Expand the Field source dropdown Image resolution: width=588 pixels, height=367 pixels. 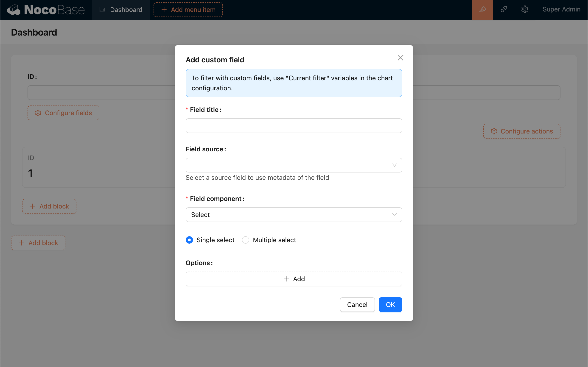(294, 165)
